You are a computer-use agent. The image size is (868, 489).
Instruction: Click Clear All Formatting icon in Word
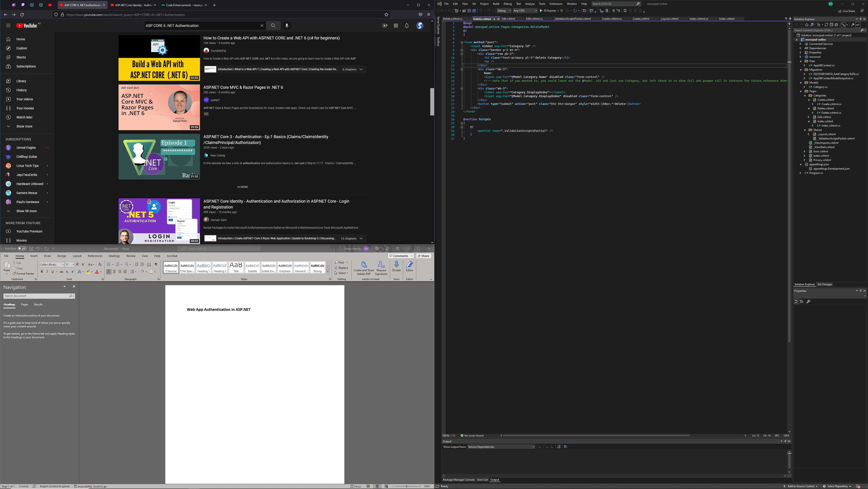(x=100, y=264)
